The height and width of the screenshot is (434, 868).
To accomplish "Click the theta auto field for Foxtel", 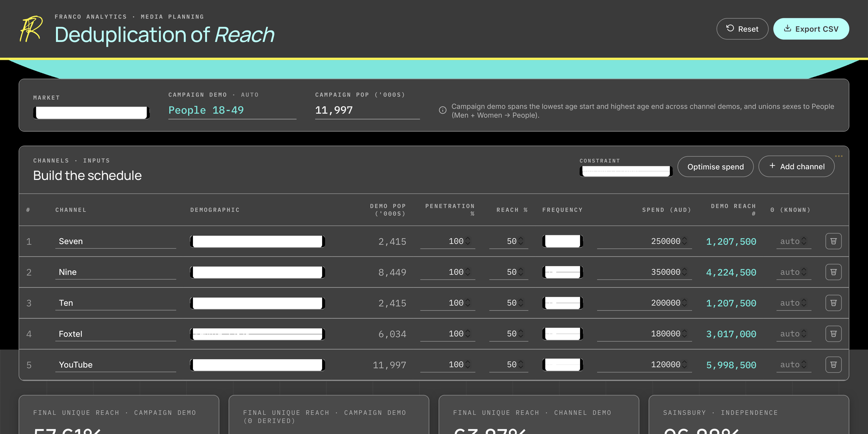I will click(794, 334).
